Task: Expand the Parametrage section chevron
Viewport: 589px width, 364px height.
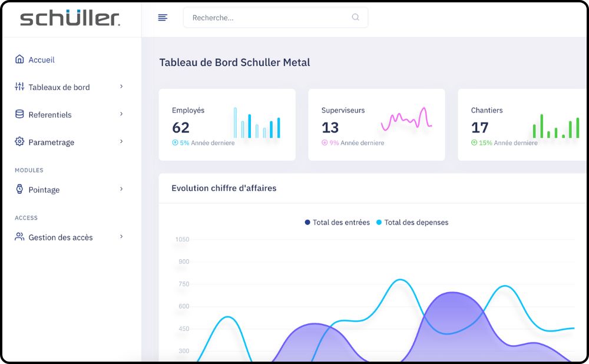Action: point(121,142)
